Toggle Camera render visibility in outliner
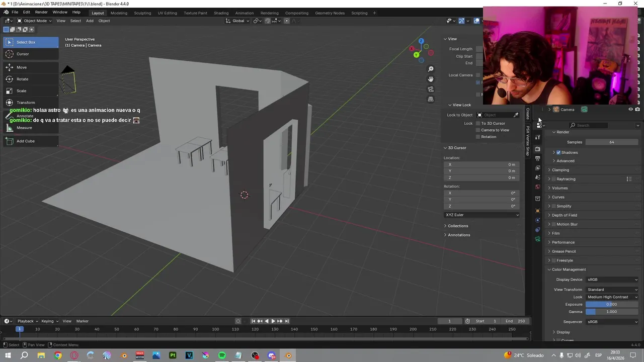 [638, 109]
